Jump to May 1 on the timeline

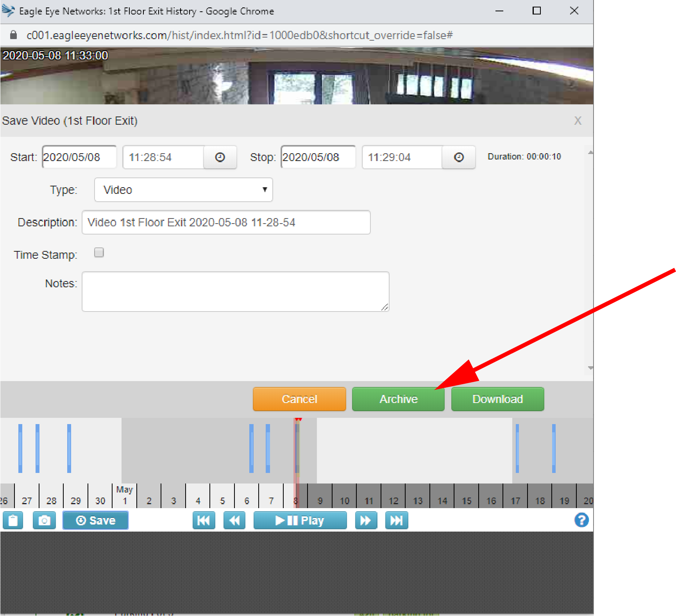tap(125, 496)
